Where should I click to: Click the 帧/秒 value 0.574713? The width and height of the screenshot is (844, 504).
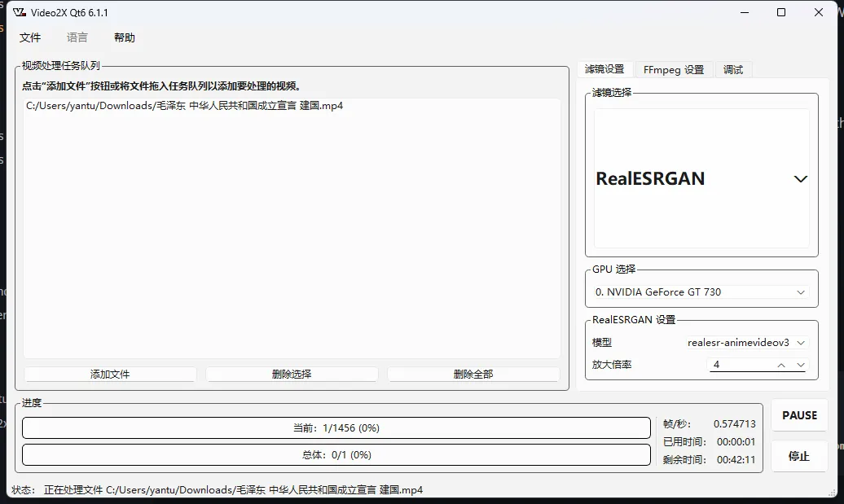(734, 424)
